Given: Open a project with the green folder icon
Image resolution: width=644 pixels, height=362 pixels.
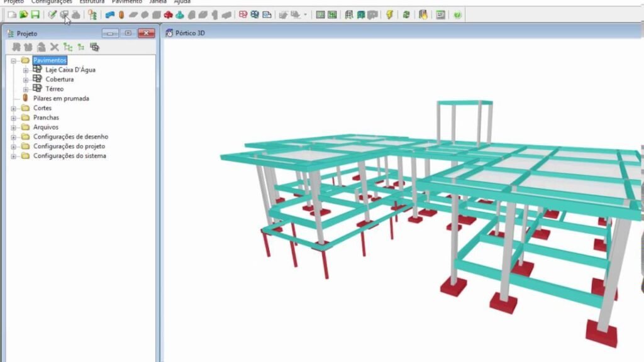Looking at the screenshot, I should [x=23, y=15].
